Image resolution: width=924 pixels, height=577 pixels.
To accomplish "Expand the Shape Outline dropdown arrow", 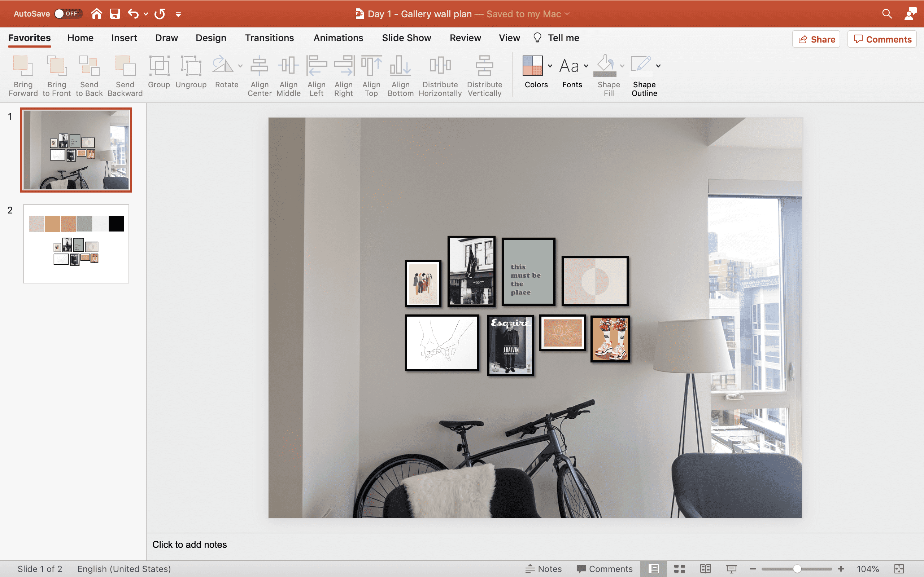I will pyautogui.click(x=658, y=66).
